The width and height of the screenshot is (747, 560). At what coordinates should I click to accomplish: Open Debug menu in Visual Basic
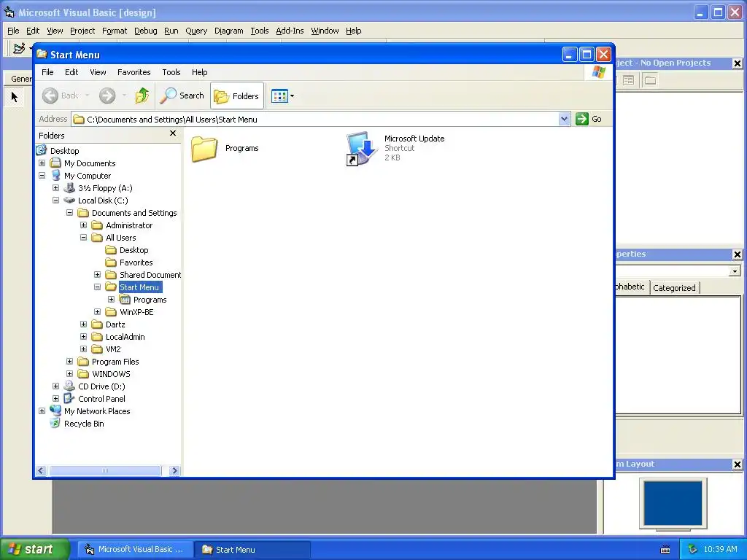pos(145,31)
